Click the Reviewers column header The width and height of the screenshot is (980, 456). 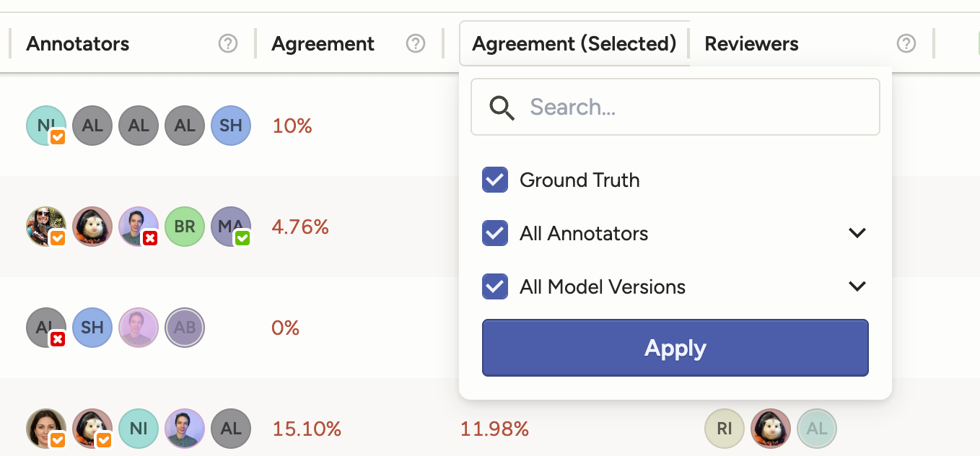[751, 44]
